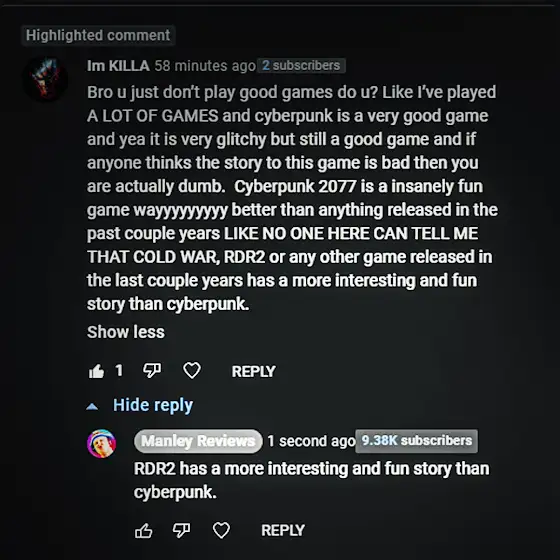The width and height of the screenshot is (560, 560).
Task: Heart the Im KILLA comment
Action: coord(192,370)
